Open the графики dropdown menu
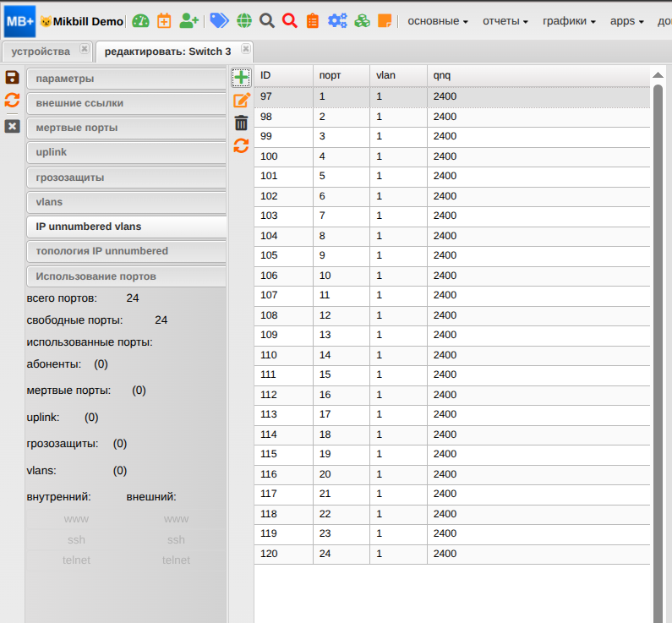 coord(569,21)
